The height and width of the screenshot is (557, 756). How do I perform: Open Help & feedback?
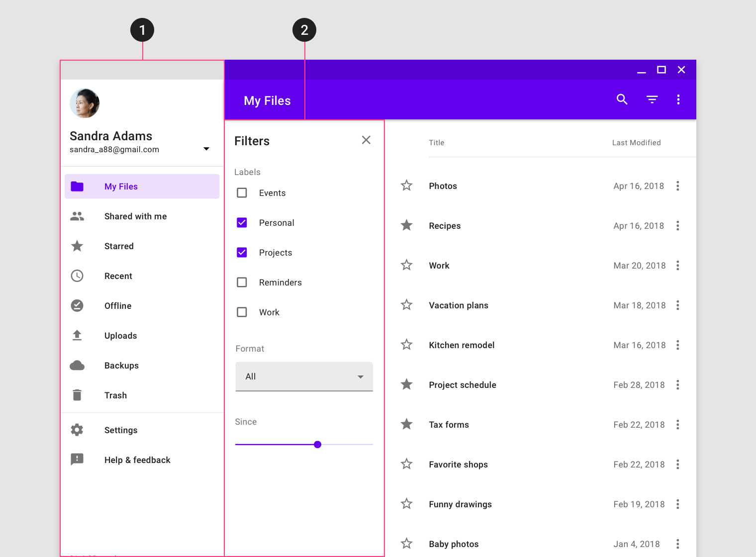tap(142, 460)
